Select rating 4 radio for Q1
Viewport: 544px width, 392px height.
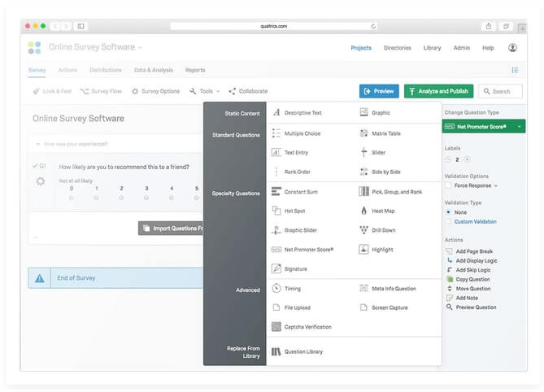[172, 198]
